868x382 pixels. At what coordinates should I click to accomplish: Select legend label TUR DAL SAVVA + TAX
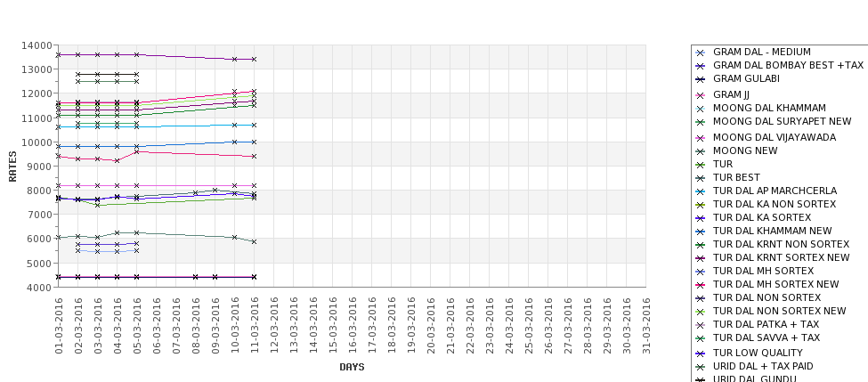point(767,337)
